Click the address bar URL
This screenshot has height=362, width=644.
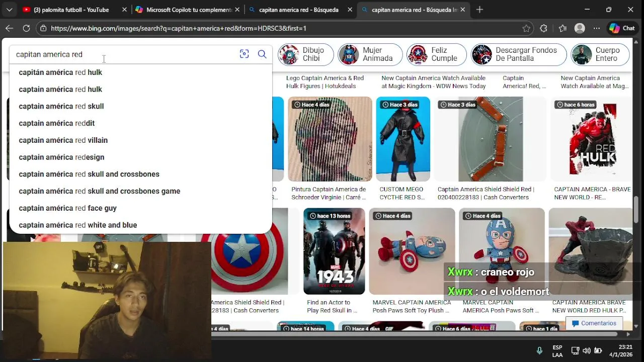click(x=179, y=29)
